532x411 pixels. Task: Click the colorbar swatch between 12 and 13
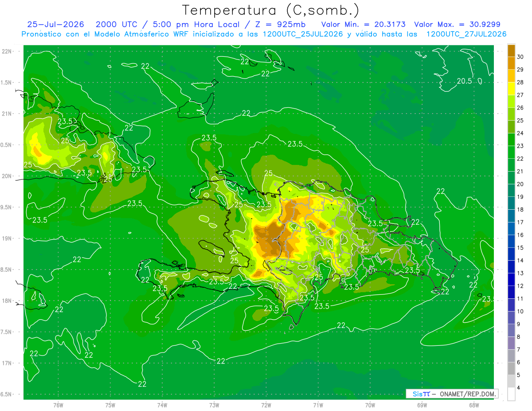point(511,279)
